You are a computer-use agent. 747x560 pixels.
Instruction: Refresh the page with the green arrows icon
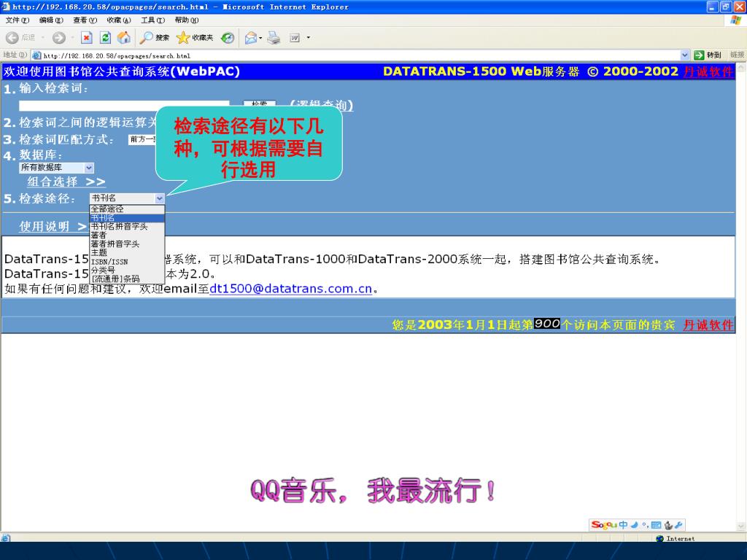pos(105,38)
